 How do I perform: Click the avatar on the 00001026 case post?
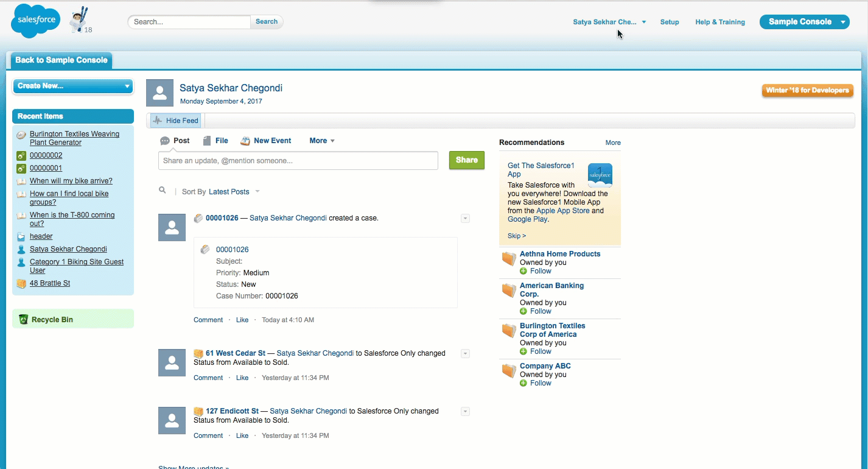tap(172, 227)
